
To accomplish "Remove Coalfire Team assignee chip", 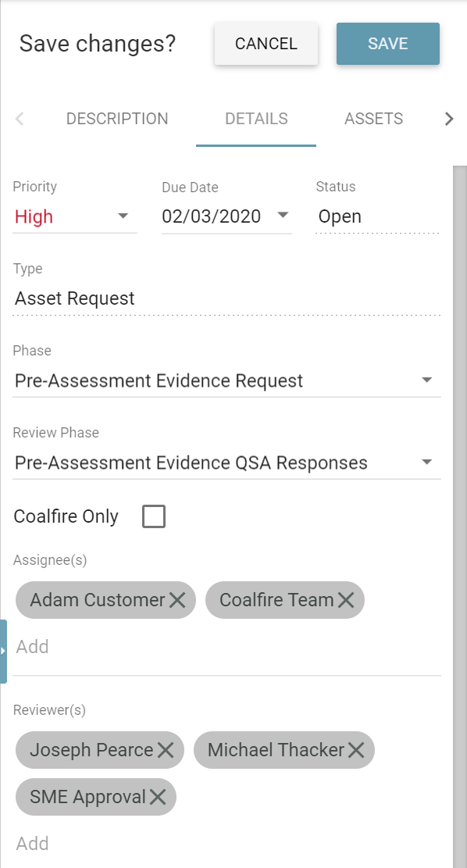I will (x=346, y=599).
